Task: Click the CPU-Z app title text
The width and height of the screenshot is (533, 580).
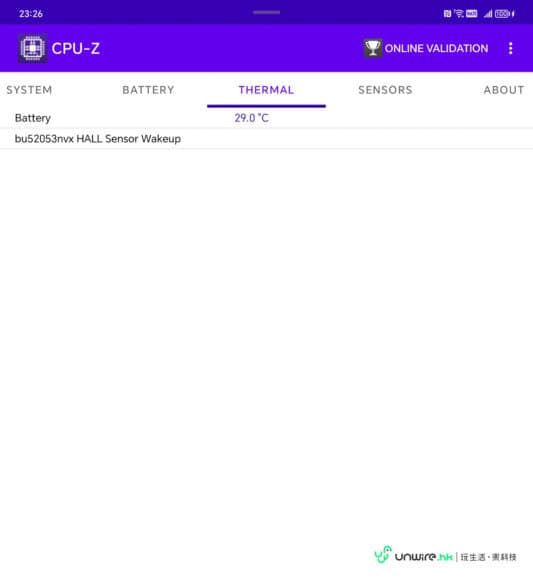Action: pos(75,48)
